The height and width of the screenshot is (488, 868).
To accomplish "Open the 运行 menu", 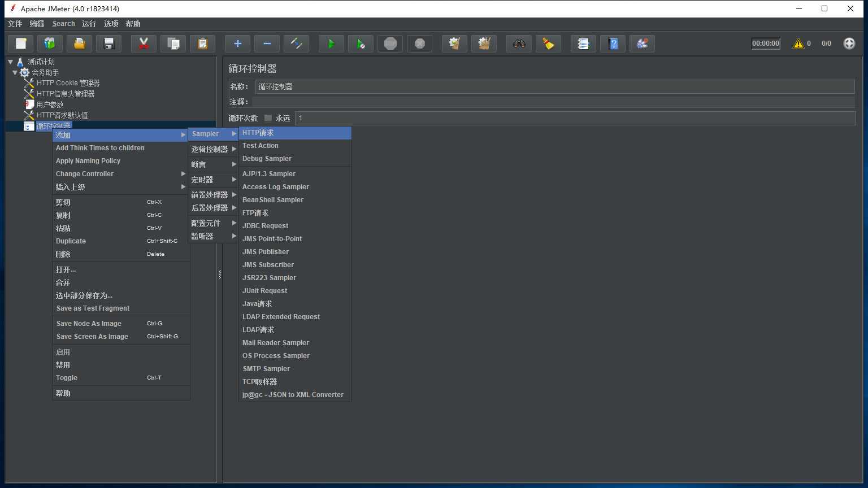I will pos(89,24).
